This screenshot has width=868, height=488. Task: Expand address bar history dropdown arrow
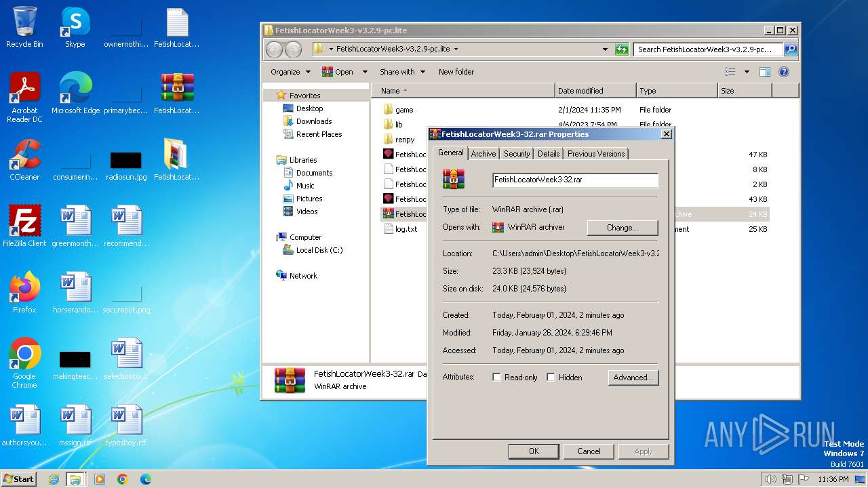605,49
